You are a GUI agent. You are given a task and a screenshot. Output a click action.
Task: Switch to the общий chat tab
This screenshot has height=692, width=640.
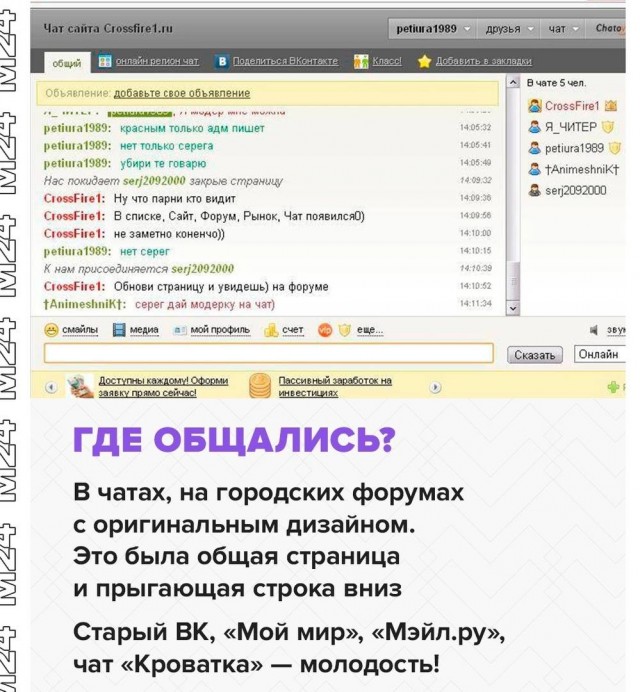[x=67, y=63]
